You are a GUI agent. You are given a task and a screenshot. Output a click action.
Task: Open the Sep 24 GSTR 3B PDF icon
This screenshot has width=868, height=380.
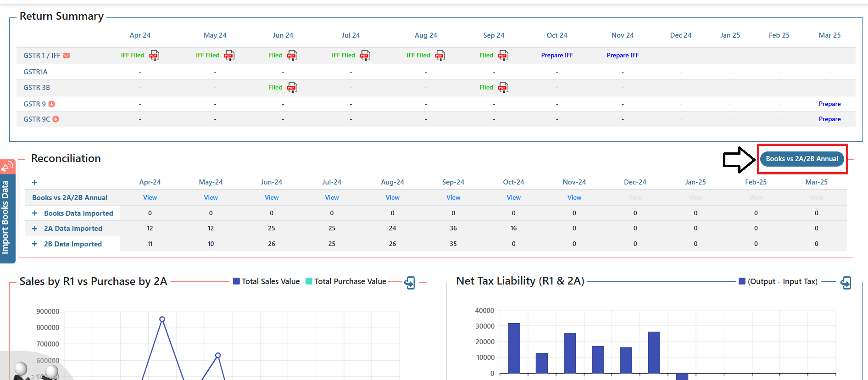pos(503,88)
